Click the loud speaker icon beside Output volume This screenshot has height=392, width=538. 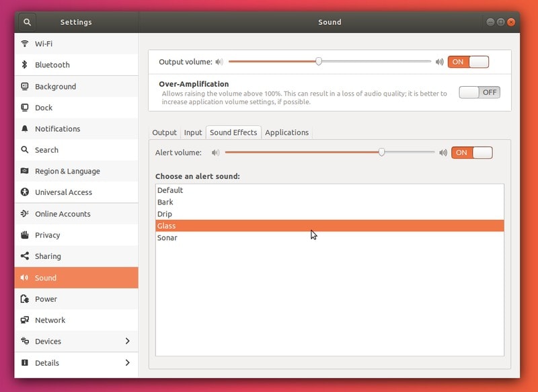[439, 62]
